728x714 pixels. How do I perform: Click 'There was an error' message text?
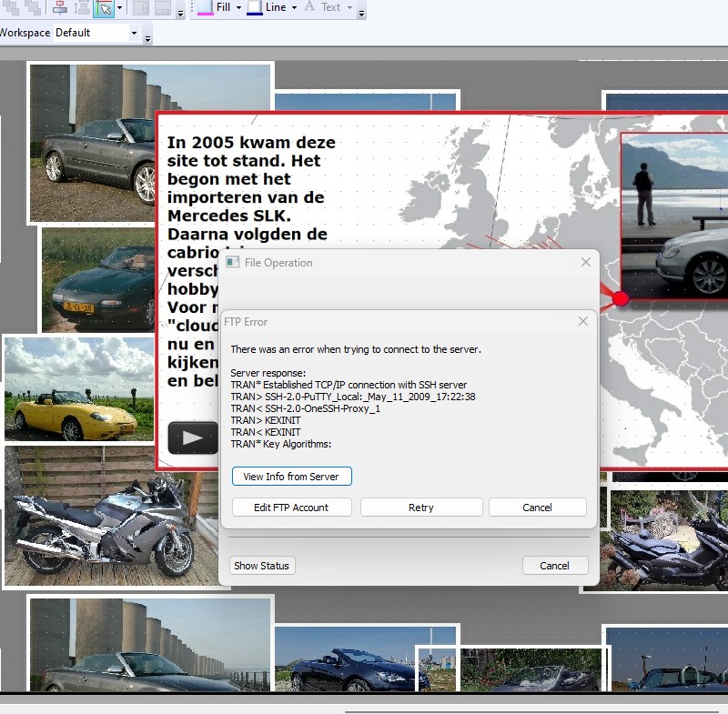(x=356, y=349)
